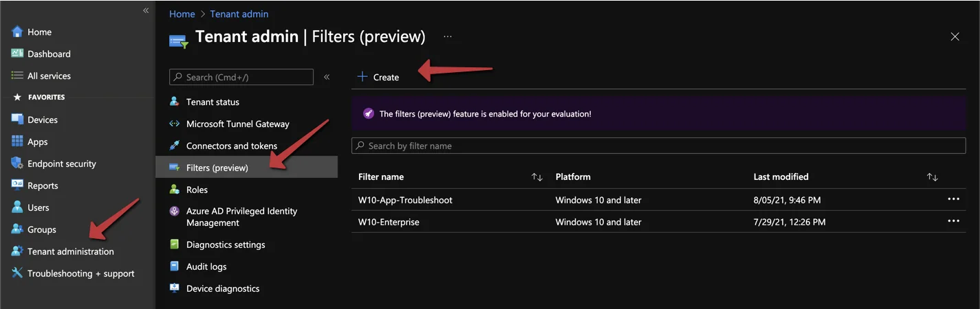Image resolution: width=980 pixels, height=309 pixels.
Task: Open the W10-Enterprise filter
Action: pyautogui.click(x=389, y=222)
